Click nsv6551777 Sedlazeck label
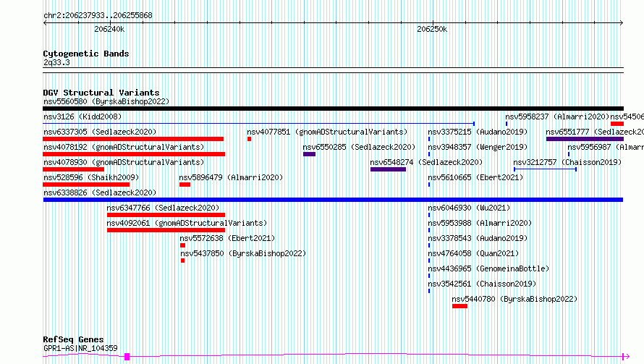The height and width of the screenshot is (364, 644). click(595, 132)
